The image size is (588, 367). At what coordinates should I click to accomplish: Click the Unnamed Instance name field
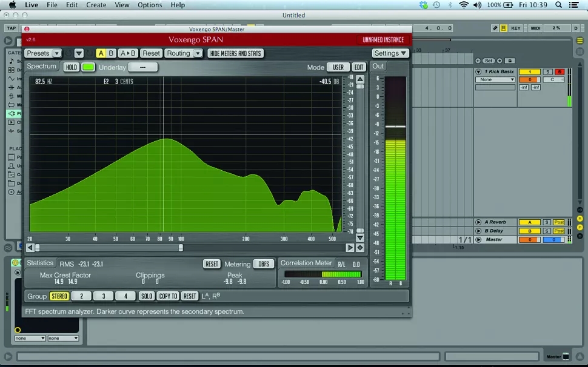383,39
